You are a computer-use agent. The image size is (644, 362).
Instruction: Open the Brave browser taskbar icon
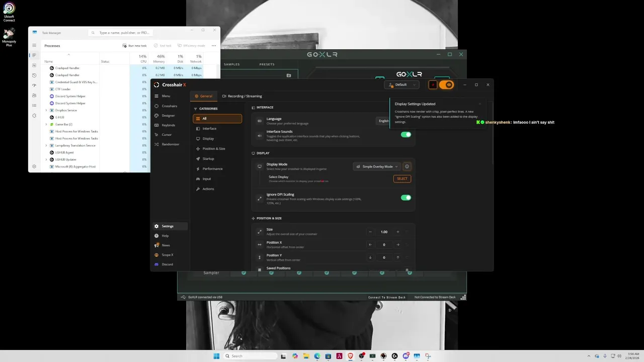pos(350,356)
